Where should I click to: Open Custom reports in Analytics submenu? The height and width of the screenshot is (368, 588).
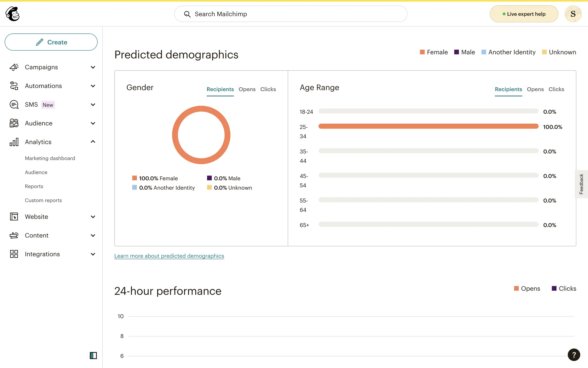(43, 200)
